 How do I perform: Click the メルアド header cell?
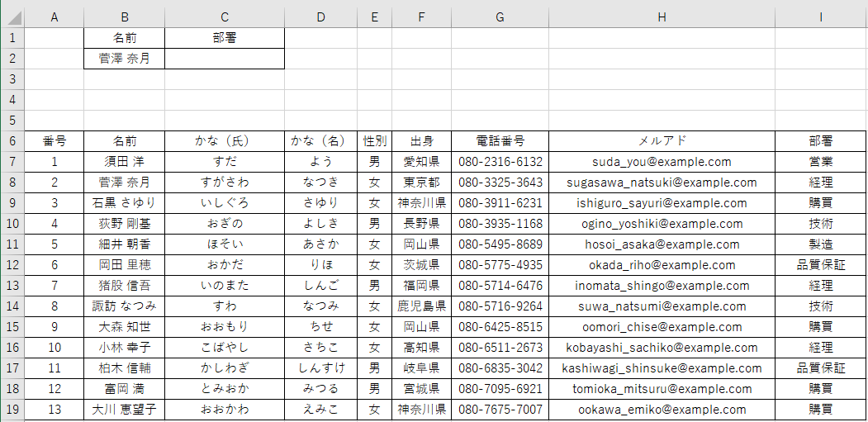[662, 140]
